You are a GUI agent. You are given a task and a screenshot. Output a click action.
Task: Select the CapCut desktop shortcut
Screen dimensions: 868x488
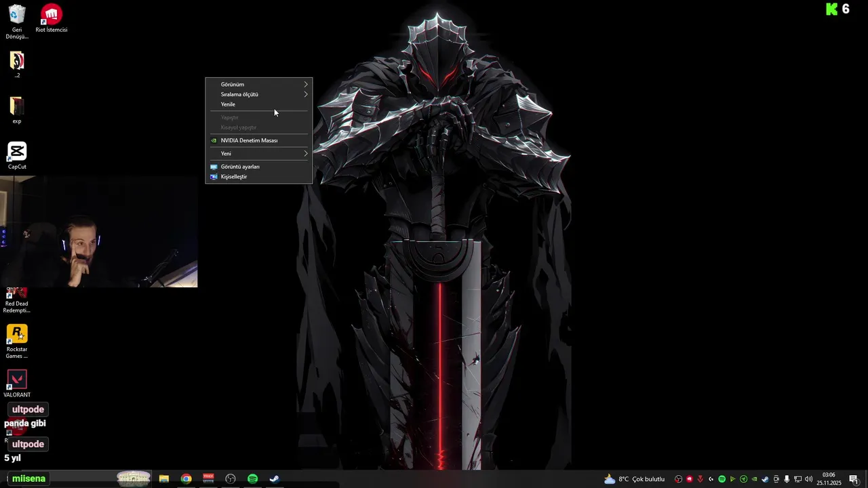pos(17,156)
